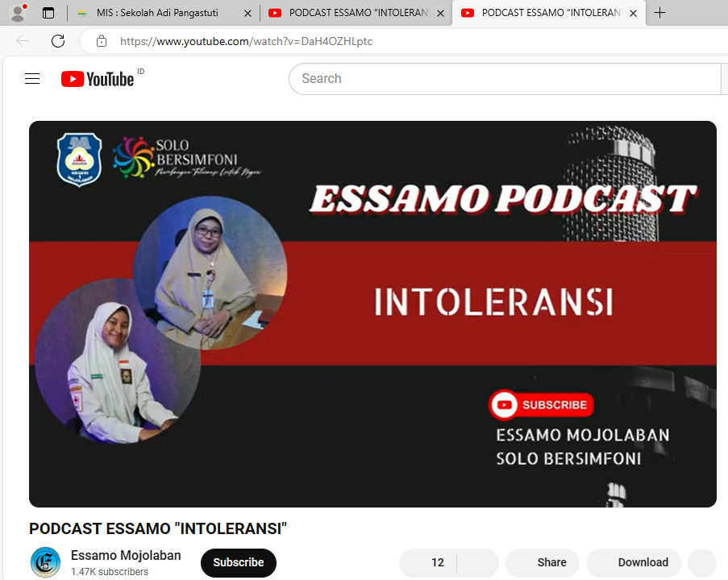Dislike the video
Viewport: 728px width, 580px height.
pos(478,562)
